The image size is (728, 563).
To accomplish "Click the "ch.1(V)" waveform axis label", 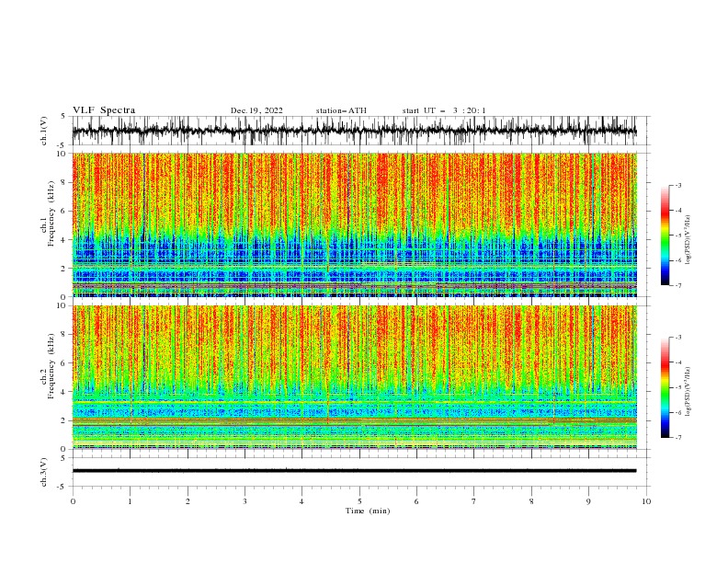I will coord(44,131).
